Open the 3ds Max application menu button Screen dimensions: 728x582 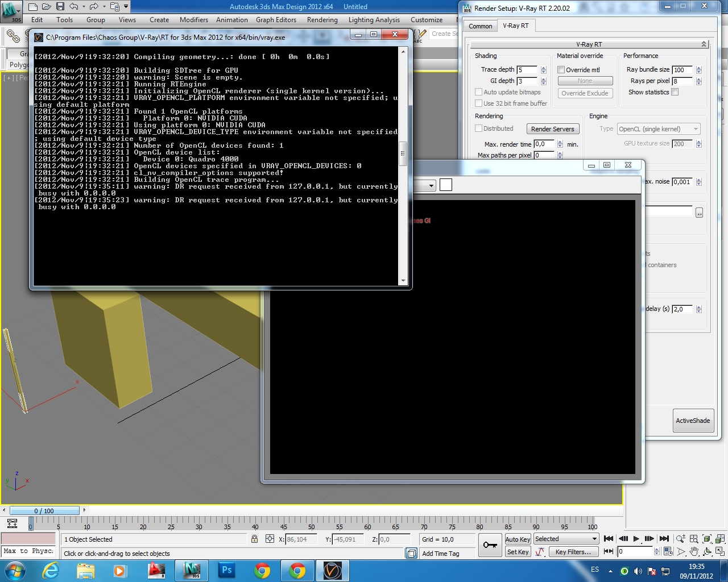[x=11, y=11]
